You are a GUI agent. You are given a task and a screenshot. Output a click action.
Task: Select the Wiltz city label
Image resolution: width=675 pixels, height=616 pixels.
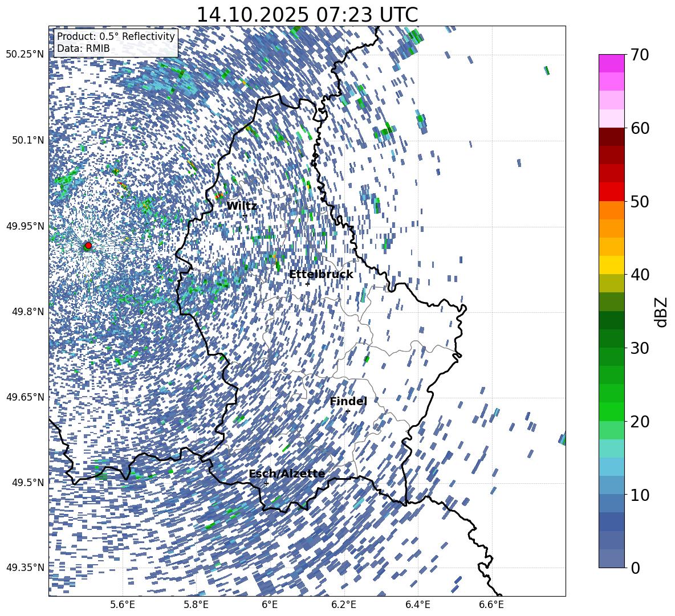coord(242,206)
